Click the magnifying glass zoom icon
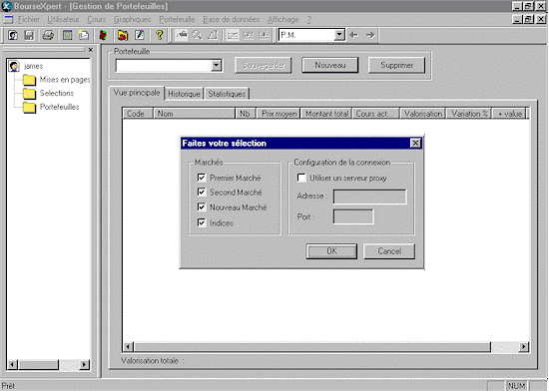The height and width of the screenshot is (392, 549). click(x=197, y=35)
